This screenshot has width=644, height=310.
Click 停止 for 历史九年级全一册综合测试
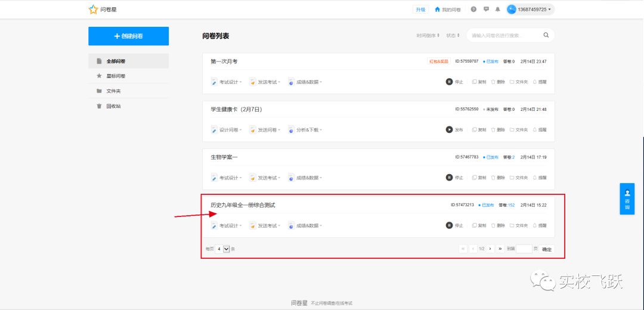454,225
